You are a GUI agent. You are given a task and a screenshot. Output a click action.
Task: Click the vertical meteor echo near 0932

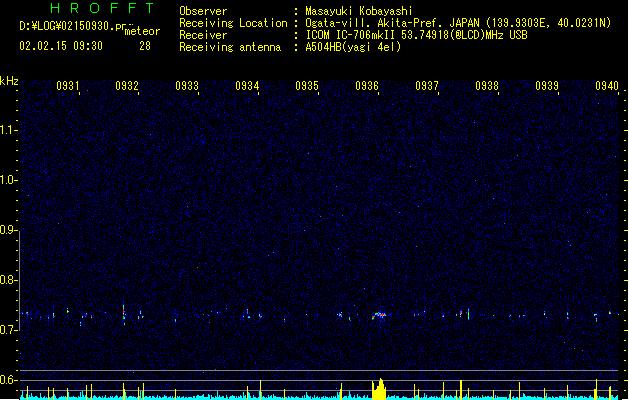point(124,315)
